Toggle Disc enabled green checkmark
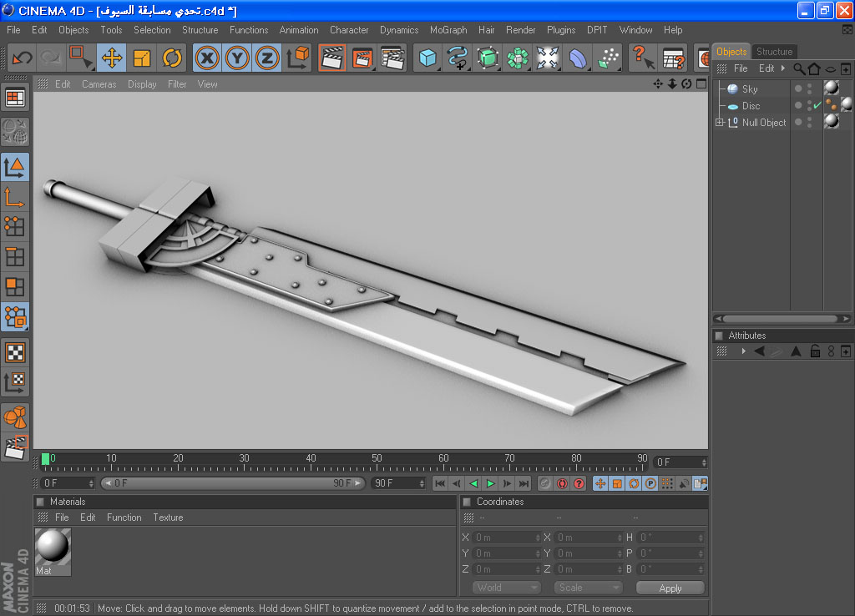This screenshot has height=616, width=855. click(x=817, y=105)
